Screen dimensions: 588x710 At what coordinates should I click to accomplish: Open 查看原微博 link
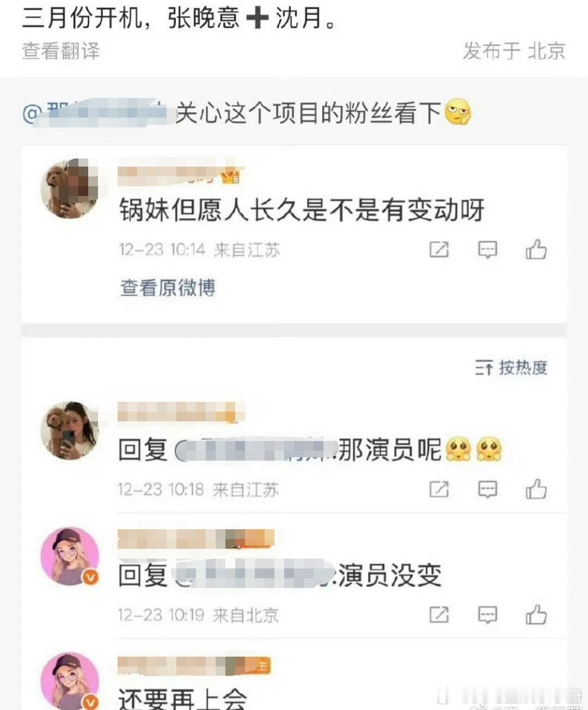[x=168, y=287]
